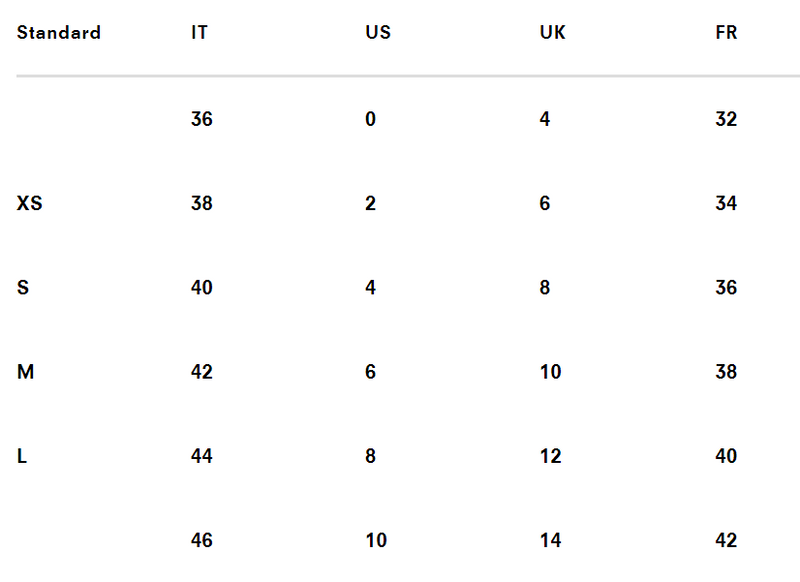
Task: Click UK size 12 cell
Action: click(x=550, y=456)
